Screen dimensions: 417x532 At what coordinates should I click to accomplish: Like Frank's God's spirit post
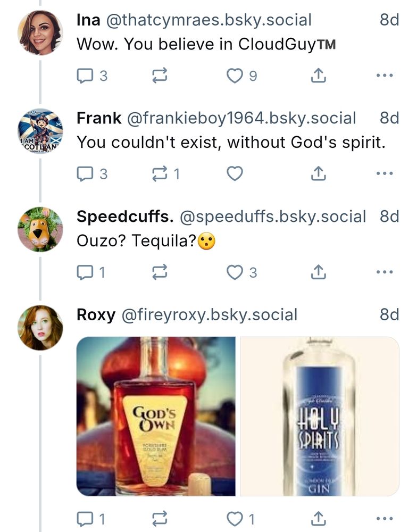click(235, 173)
